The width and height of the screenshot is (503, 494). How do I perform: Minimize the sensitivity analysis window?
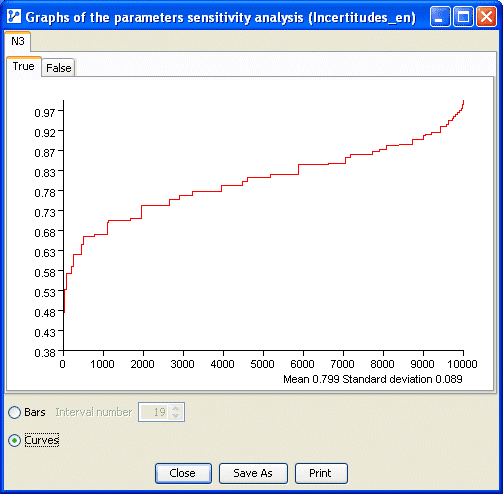tap(440, 17)
